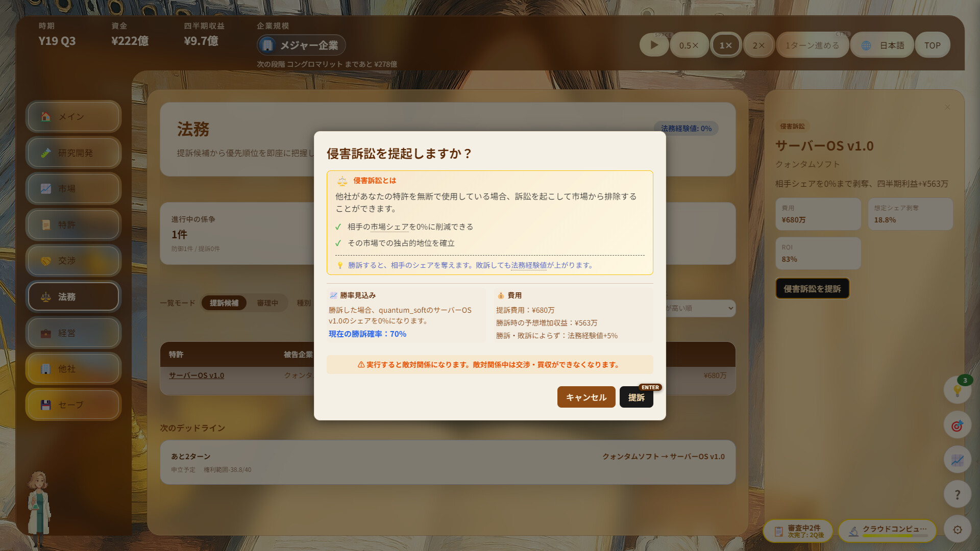
Task: Click the lightbulb hints icon with badge 3
Action: point(958,390)
